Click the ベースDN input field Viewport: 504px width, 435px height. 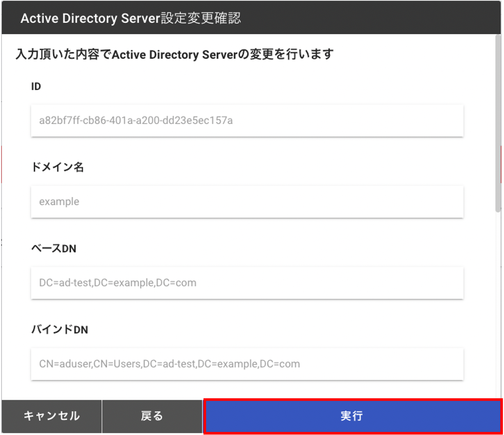pos(247,283)
